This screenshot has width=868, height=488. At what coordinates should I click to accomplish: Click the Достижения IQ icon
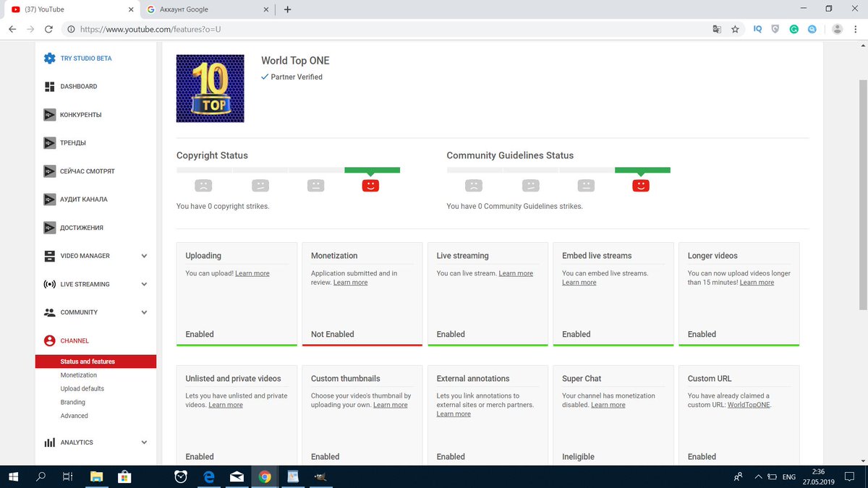(x=49, y=228)
